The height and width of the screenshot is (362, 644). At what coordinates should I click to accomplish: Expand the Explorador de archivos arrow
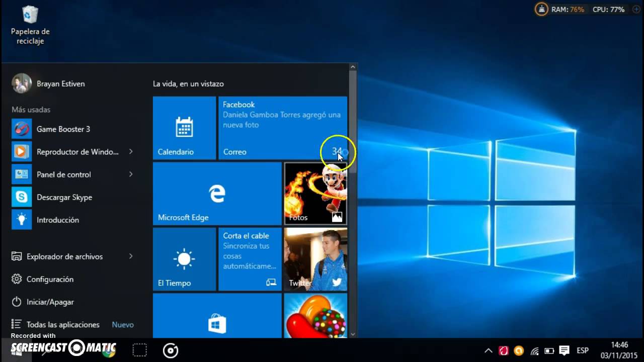pos(131,256)
